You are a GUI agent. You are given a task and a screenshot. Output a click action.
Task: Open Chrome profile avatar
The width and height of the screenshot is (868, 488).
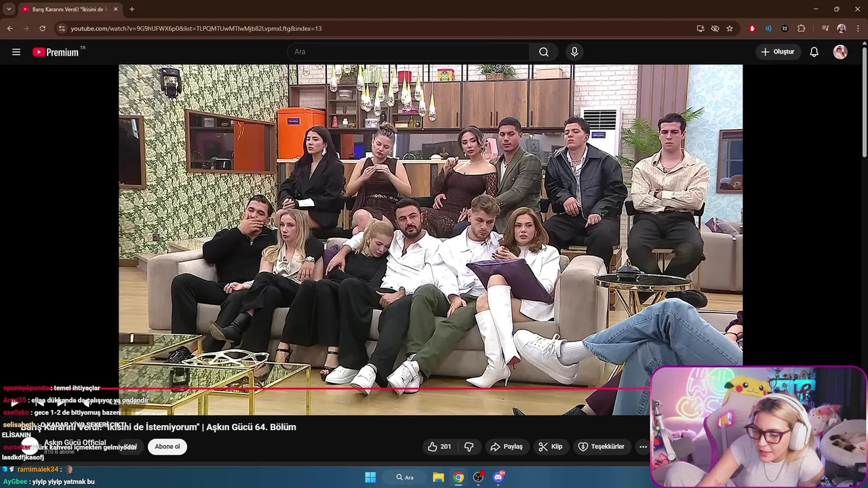(x=842, y=28)
